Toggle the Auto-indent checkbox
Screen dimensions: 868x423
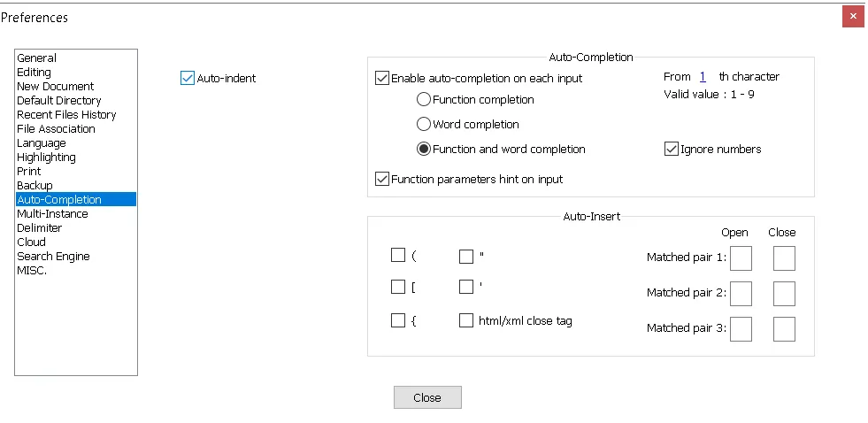(x=188, y=79)
